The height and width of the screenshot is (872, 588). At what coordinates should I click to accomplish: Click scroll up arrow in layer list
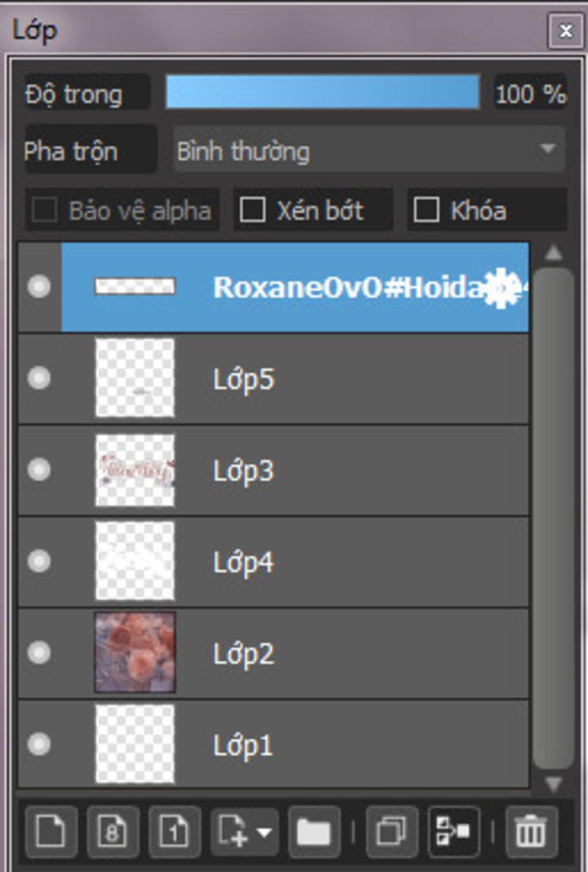pos(553,253)
